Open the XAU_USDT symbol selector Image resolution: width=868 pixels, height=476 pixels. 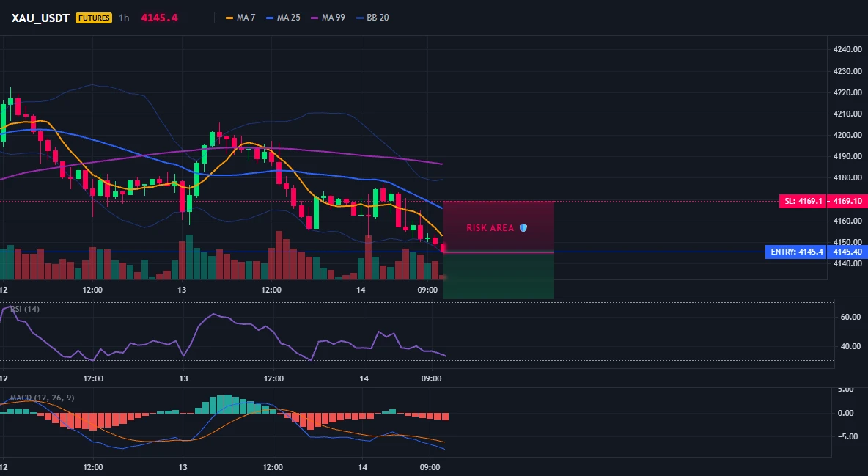(40, 18)
